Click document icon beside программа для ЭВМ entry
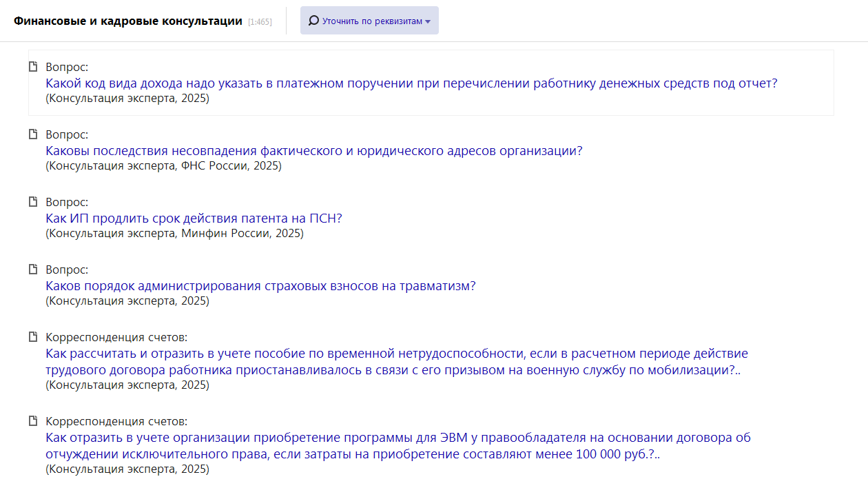868x488 pixels. coord(32,421)
